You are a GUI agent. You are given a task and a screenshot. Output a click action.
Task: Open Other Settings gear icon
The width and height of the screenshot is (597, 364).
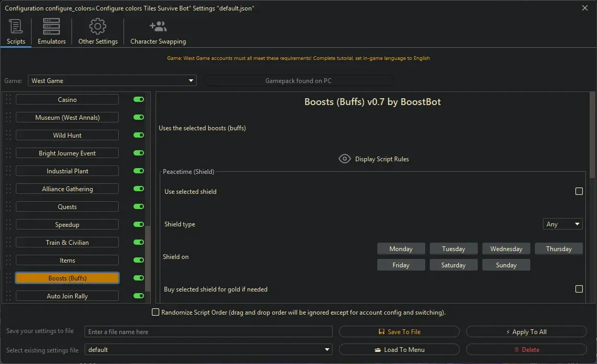(98, 26)
